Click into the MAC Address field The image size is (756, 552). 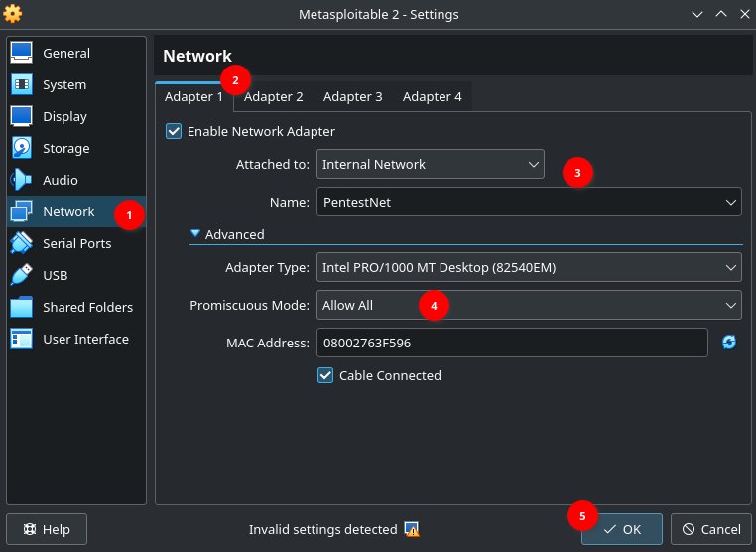coord(511,343)
